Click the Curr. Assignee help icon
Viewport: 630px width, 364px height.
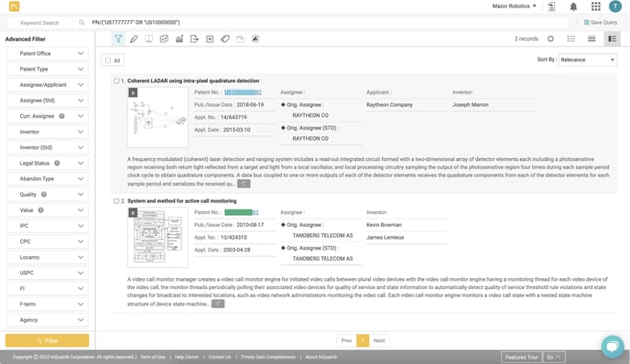click(62, 116)
